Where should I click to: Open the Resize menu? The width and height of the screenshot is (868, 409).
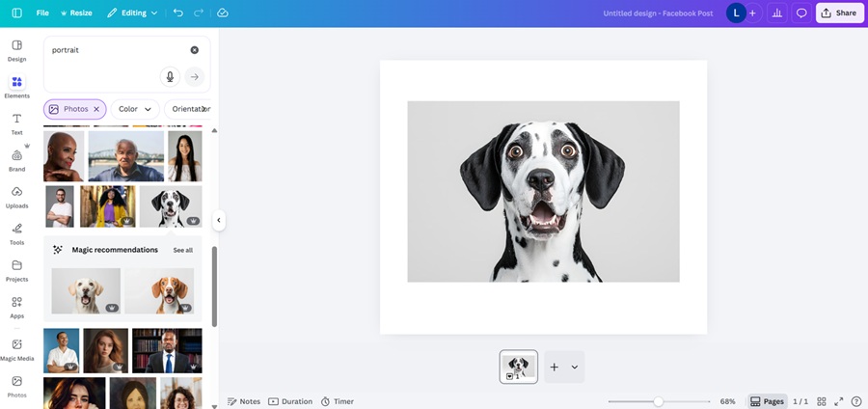pos(76,13)
